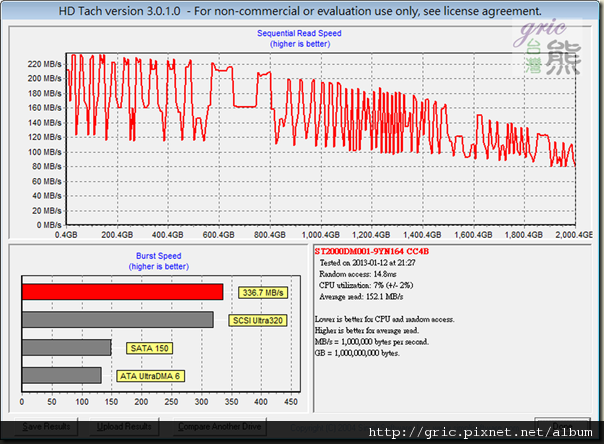604x444 pixels.
Task: Click the gray SATA 150 bar
Action: 66,347
